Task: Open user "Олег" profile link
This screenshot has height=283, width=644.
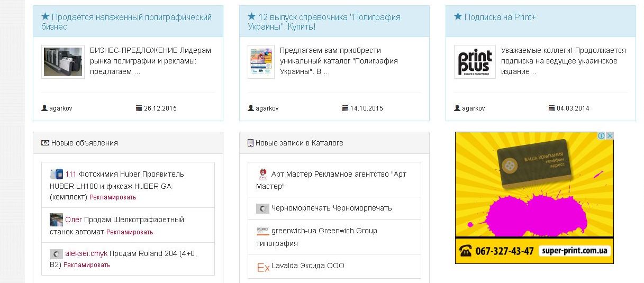Action: point(74,220)
